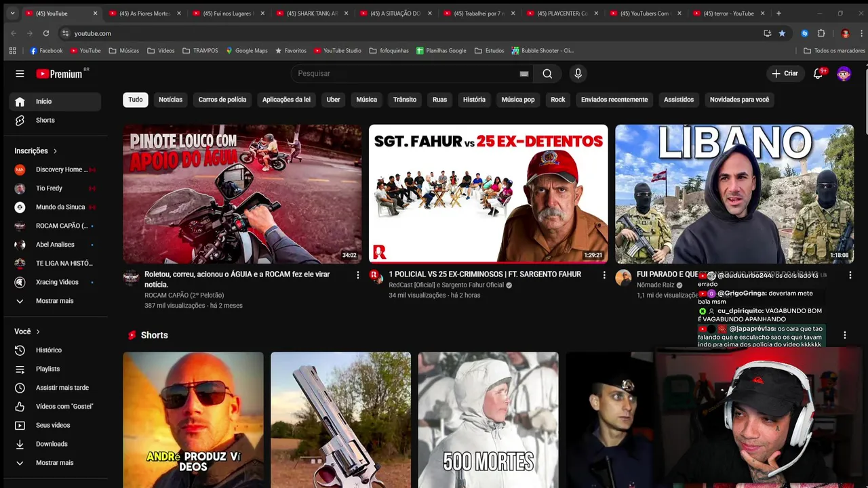Bookmark this page with star icon

click(782, 33)
